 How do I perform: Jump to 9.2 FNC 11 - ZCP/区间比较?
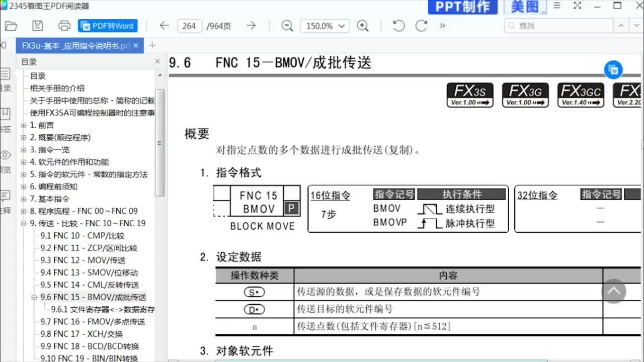coord(89,248)
